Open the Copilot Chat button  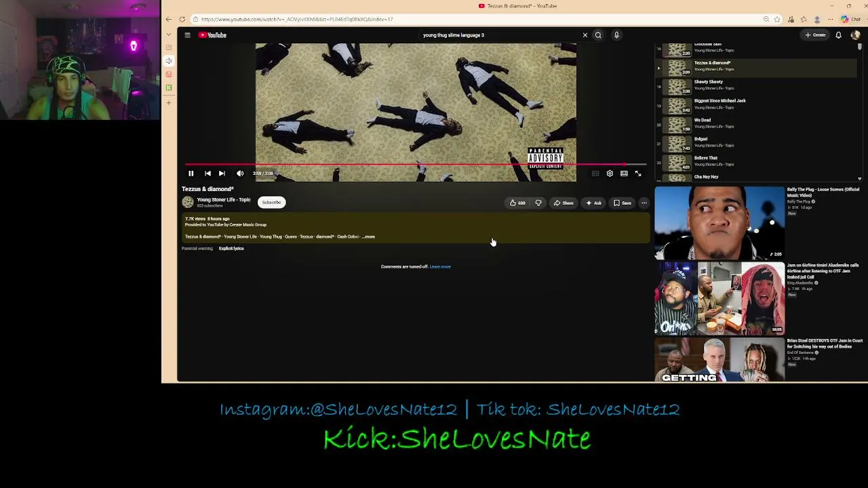[851, 19]
